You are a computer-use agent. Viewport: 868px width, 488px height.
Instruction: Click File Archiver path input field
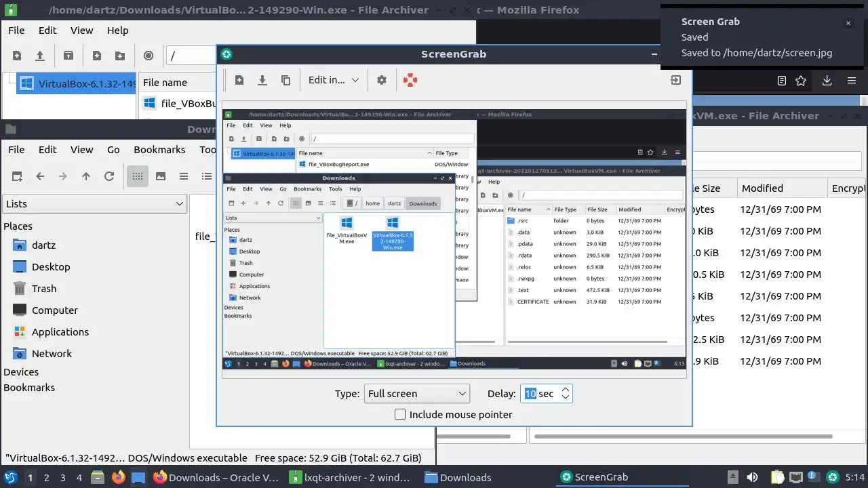coord(191,56)
